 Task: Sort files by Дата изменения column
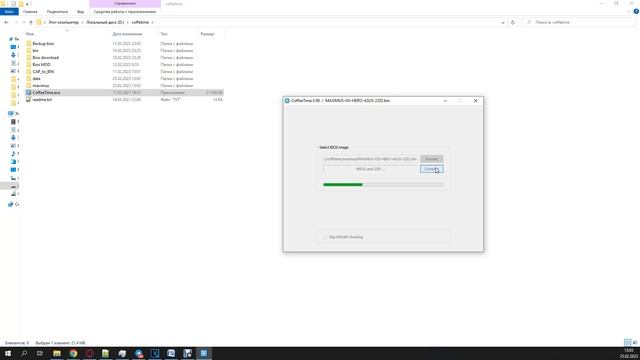point(127,34)
